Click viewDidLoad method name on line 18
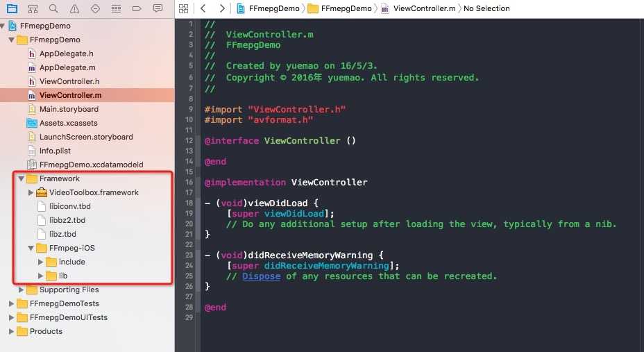The height and width of the screenshot is (352, 644). tap(278, 203)
